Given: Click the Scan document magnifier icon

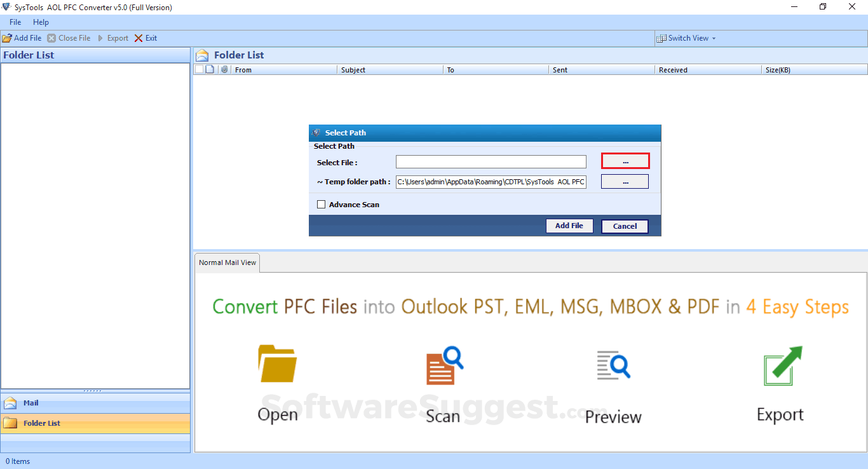Looking at the screenshot, I should click(444, 365).
